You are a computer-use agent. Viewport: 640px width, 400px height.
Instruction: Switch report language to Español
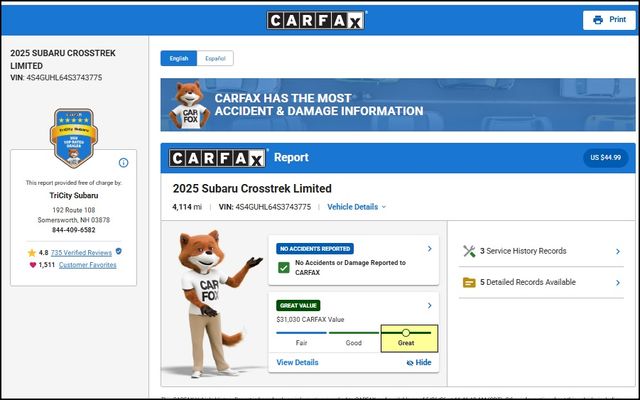pyautogui.click(x=215, y=58)
